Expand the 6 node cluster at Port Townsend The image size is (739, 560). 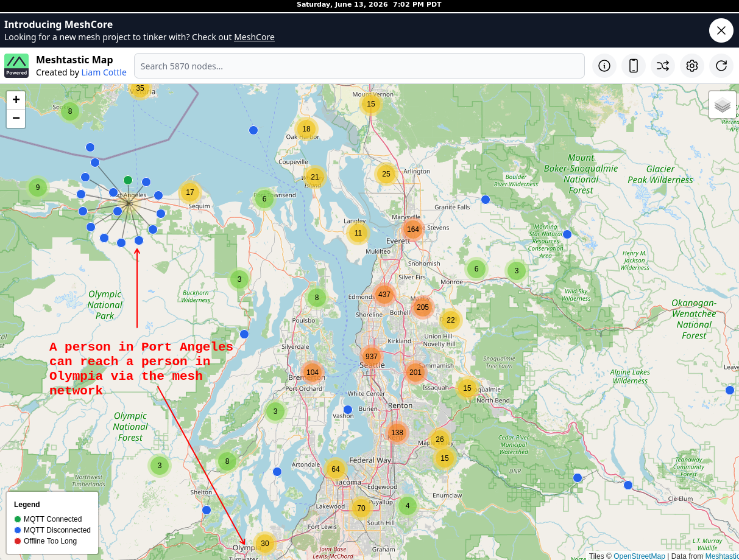pos(264,199)
